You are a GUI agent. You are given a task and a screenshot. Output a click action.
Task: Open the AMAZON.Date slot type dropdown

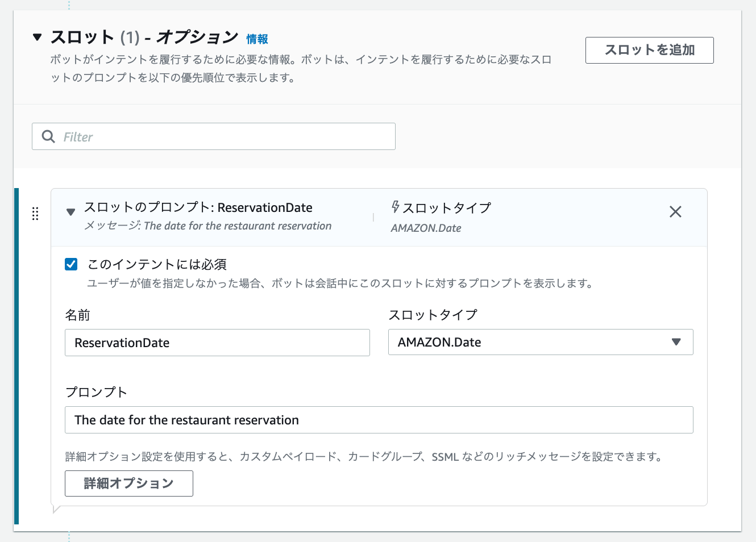point(541,342)
